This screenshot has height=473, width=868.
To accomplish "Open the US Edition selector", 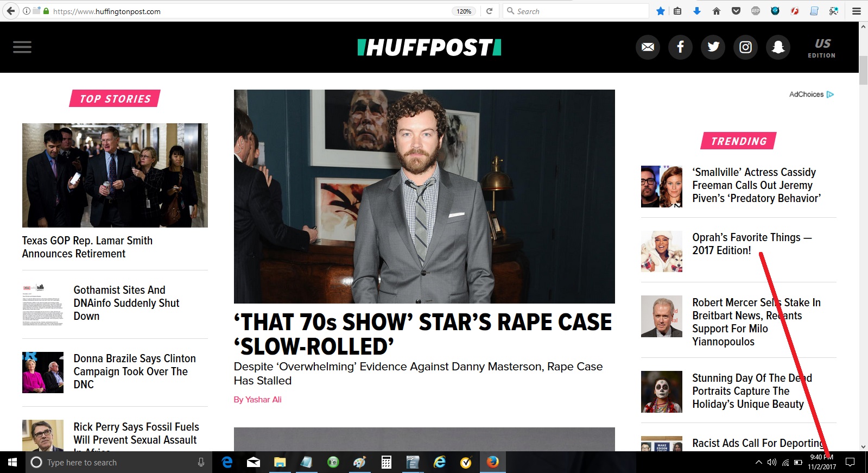I will click(822, 48).
